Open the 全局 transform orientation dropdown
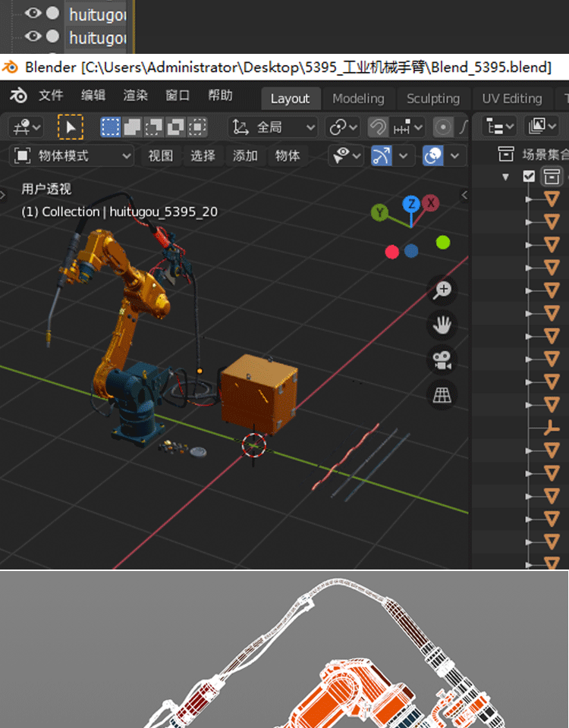569x728 pixels. coord(273,127)
